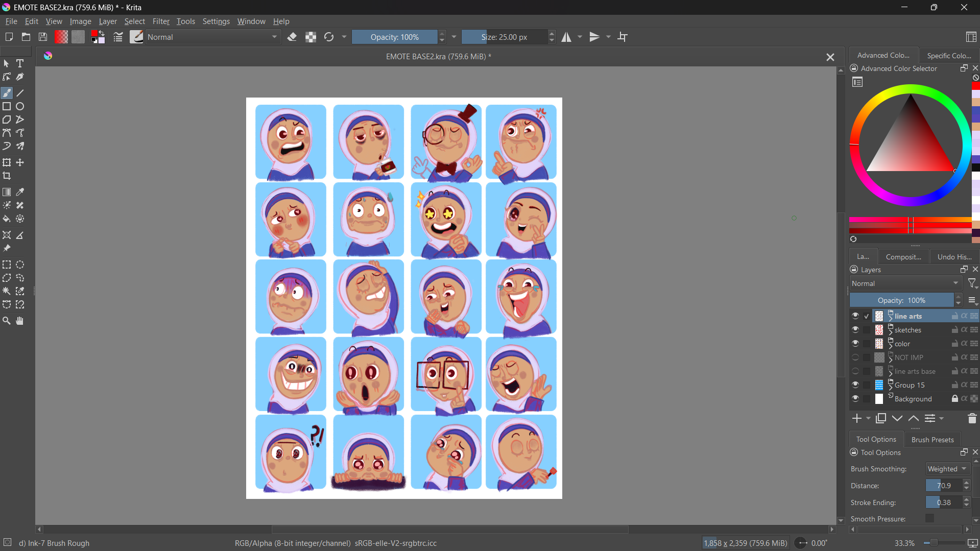
Task: Select the Elliptical Selection tool
Action: click(x=20, y=265)
